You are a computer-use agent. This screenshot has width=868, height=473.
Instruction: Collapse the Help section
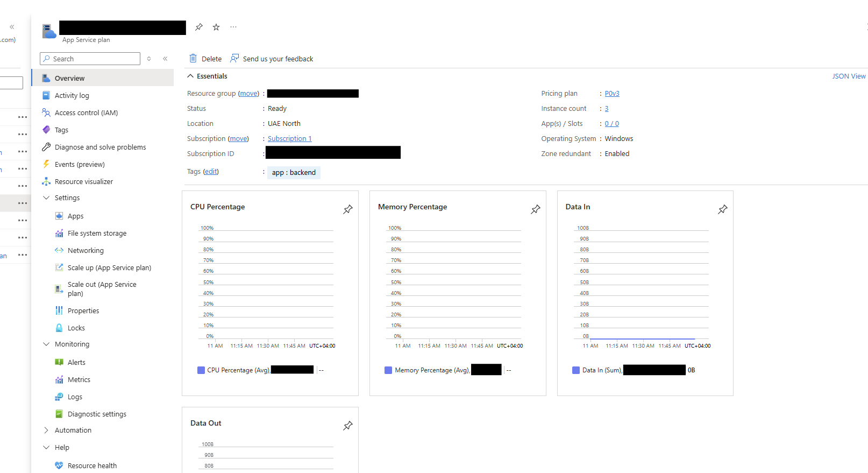point(46,447)
